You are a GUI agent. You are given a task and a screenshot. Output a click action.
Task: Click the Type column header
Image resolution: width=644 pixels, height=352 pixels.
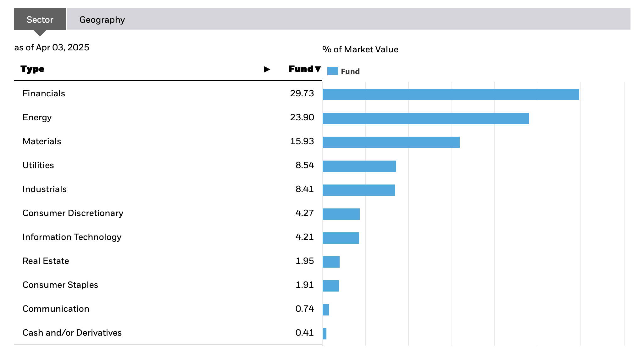tap(33, 69)
